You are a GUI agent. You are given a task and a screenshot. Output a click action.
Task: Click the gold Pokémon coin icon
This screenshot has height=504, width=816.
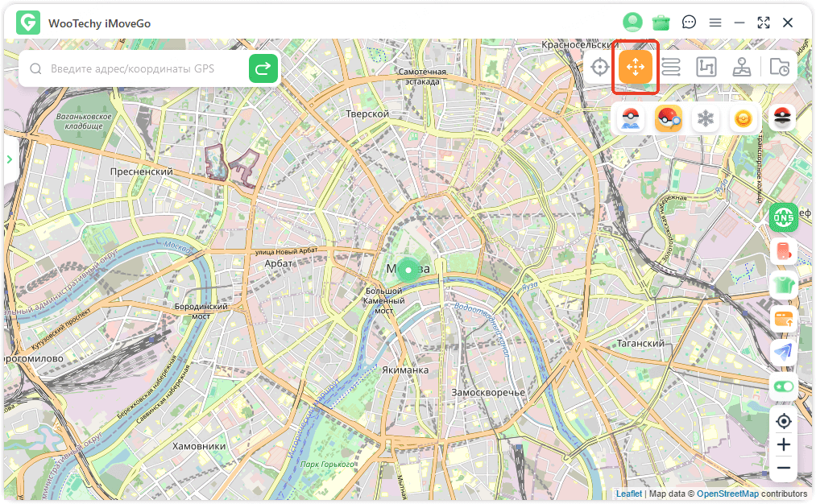[744, 119]
